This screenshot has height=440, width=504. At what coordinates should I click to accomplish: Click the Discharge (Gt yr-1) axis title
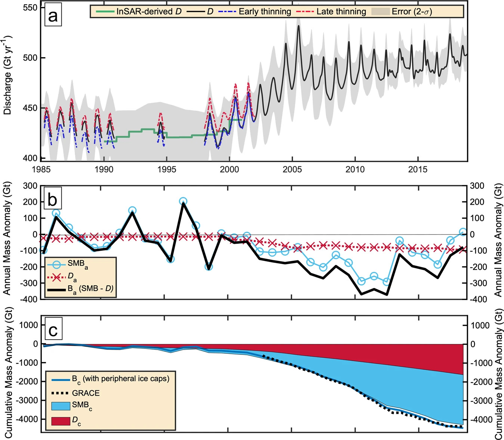point(8,75)
